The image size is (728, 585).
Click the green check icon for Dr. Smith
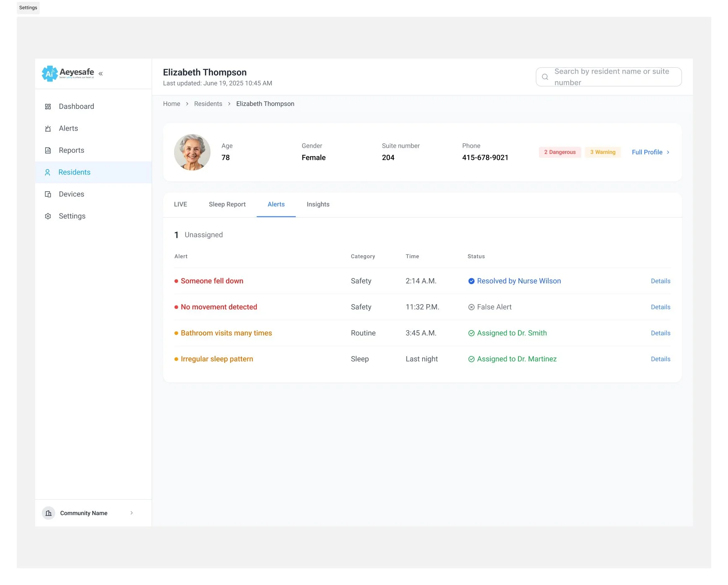point(472,333)
